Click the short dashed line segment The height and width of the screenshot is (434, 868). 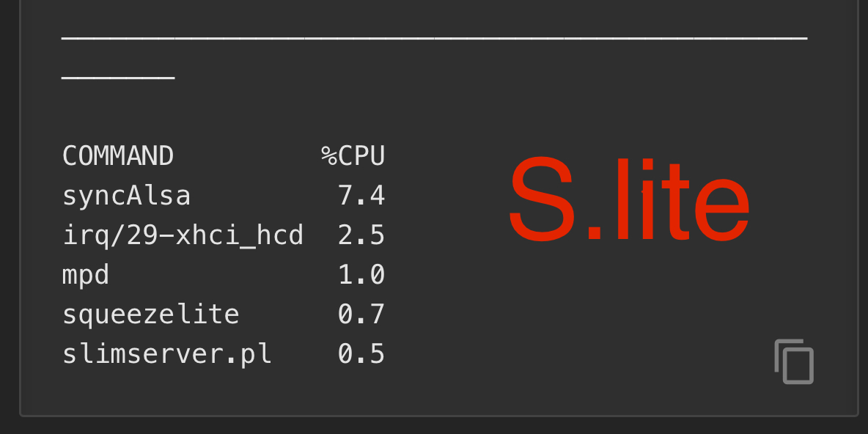[x=118, y=76]
